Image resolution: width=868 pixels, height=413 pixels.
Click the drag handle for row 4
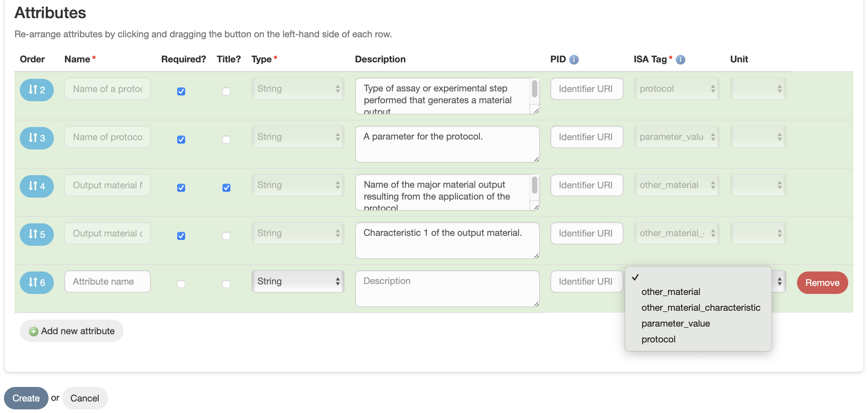pyautogui.click(x=36, y=186)
